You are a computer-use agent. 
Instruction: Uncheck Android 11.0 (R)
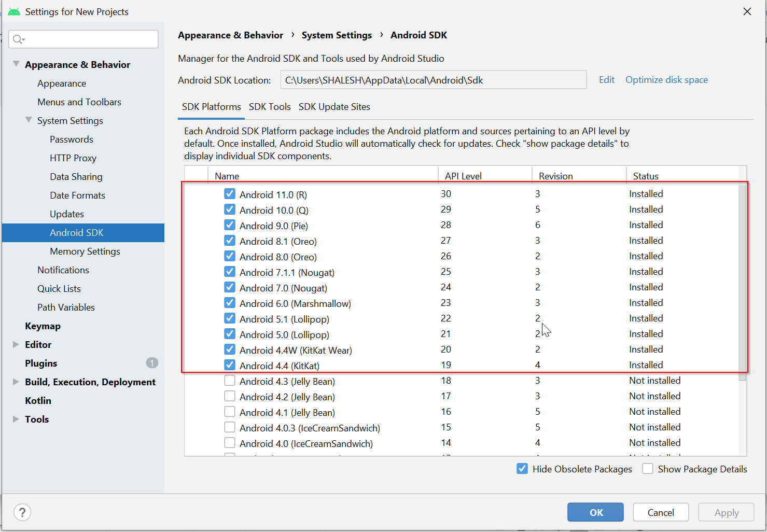pyautogui.click(x=229, y=193)
